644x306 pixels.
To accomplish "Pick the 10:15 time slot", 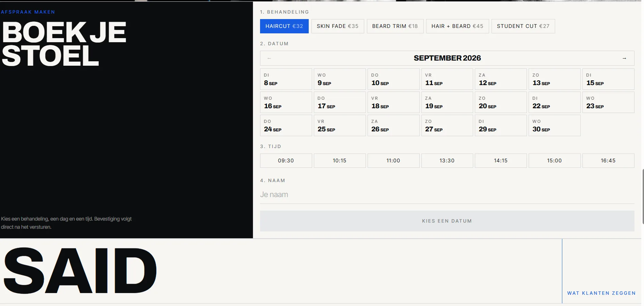I will 340,161.
